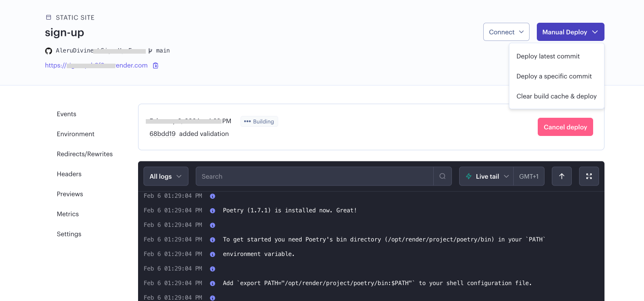
Task: Click the 'environment variable.' log text
Action: pos(259,254)
